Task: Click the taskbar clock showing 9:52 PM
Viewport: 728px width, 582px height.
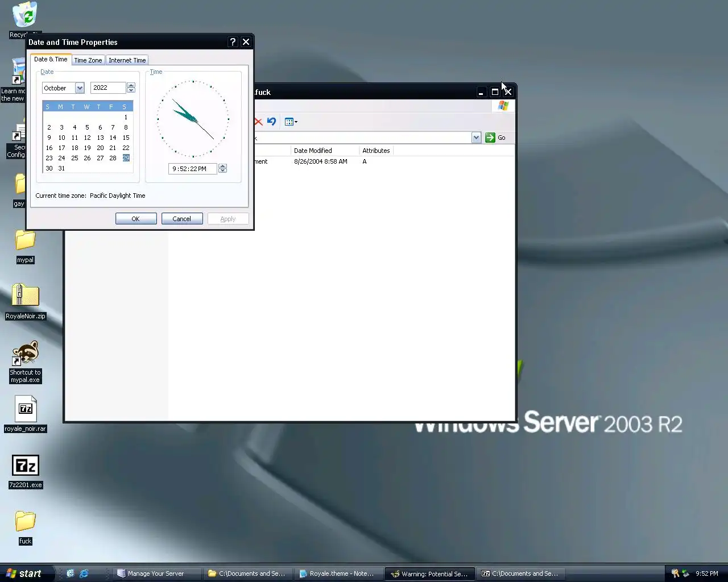Action: [707, 573]
